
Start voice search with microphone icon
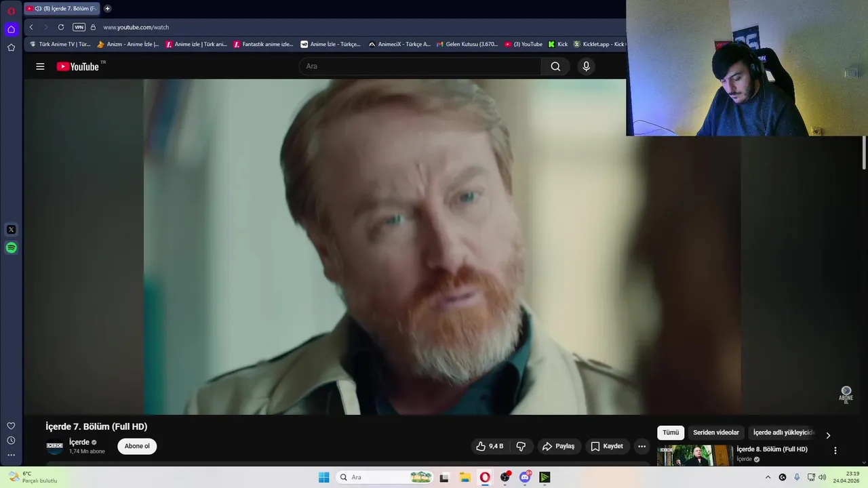point(587,66)
